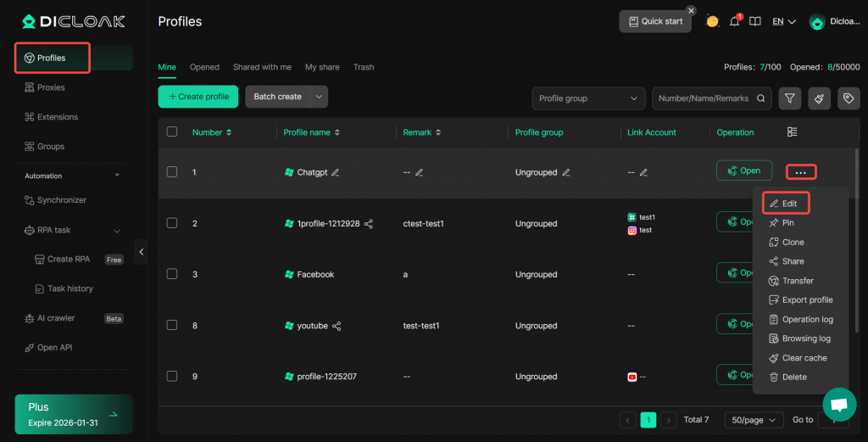Click the column settings icon in header
The image size is (868, 442).
pos(793,132)
